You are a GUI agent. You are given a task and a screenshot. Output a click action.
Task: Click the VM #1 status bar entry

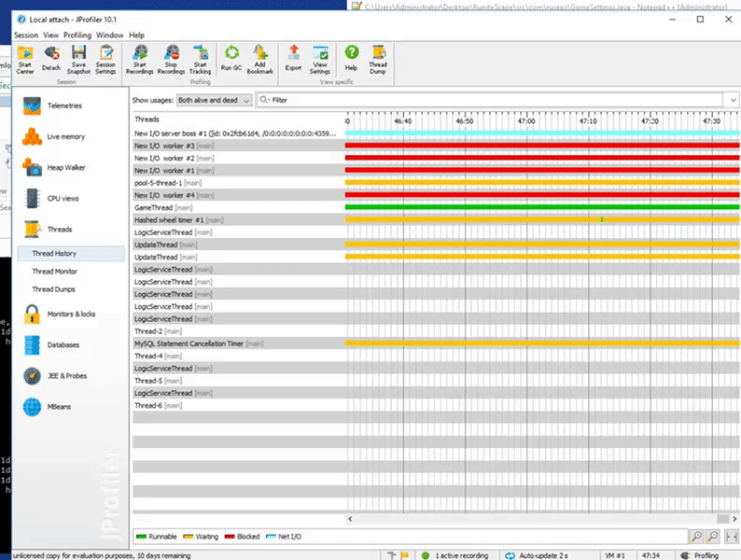coord(615,555)
